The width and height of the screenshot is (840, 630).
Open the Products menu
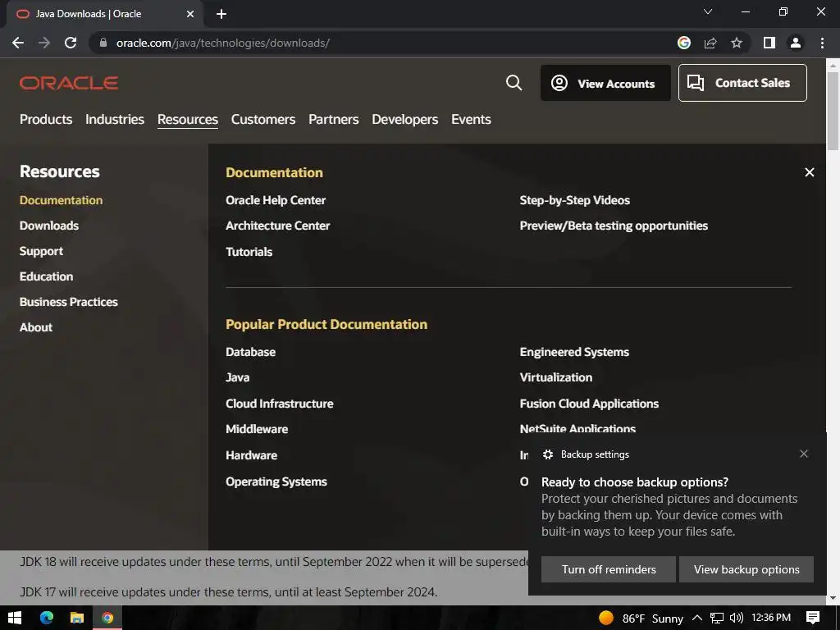click(46, 120)
